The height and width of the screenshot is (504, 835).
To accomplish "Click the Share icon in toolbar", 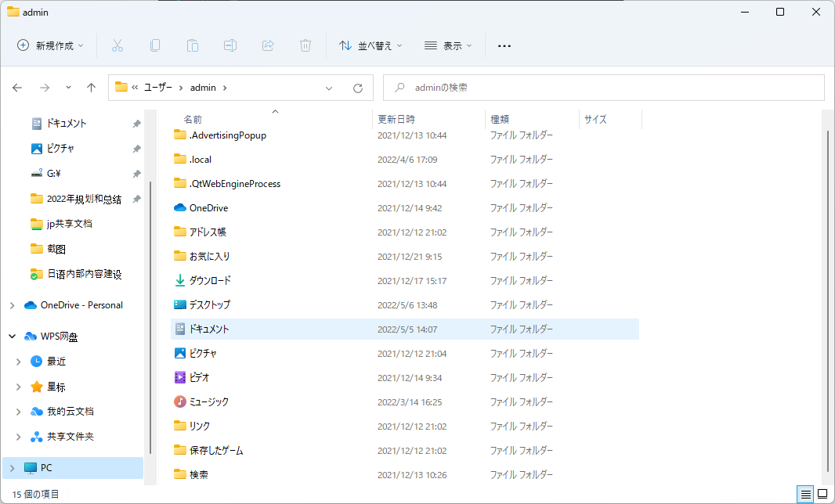I will pos(268,45).
